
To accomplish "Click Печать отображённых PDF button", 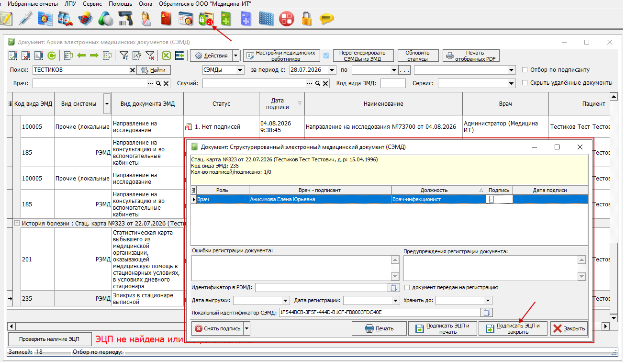I will coord(471,56).
